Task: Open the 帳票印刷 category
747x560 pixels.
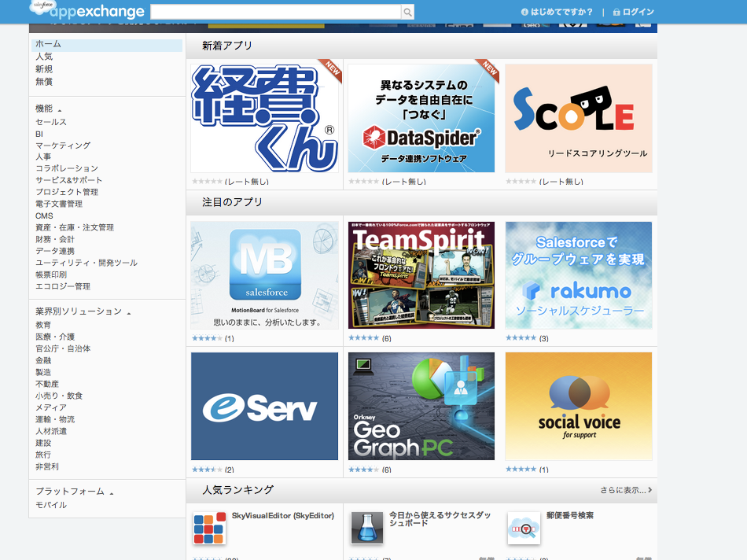Action: coord(51,274)
